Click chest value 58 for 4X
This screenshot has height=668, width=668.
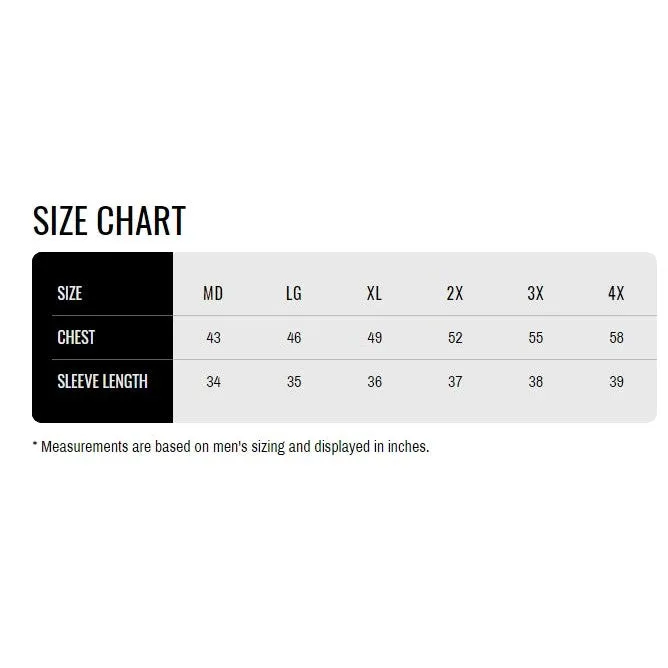click(616, 337)
